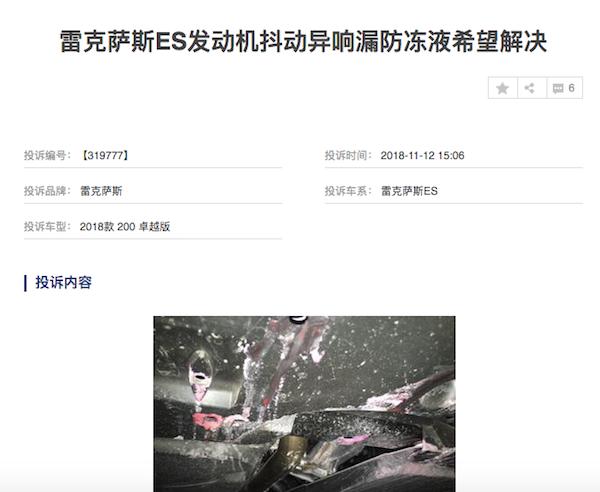600x492 pixels.
Task: Click the 投诉车型 label
Action: click(x=47, y=226)
